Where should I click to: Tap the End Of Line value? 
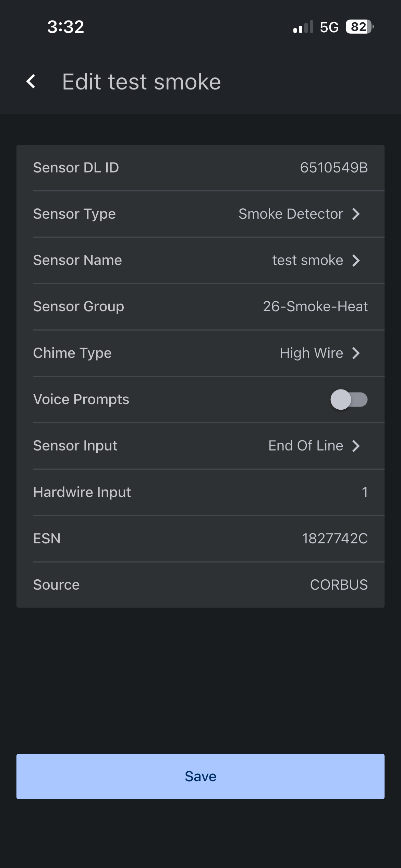coord(305,446)
